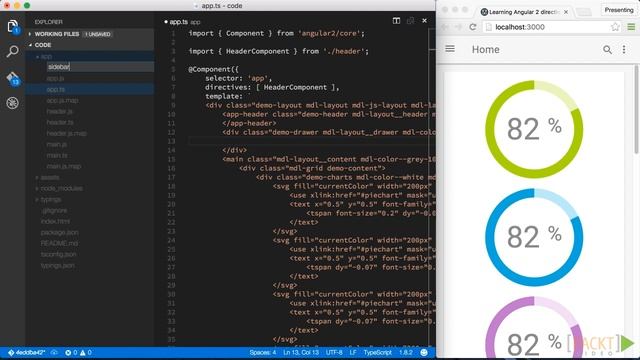The image size is (640, 360).
Task: Click the search icon in Home header
Action: pos(607,50)
